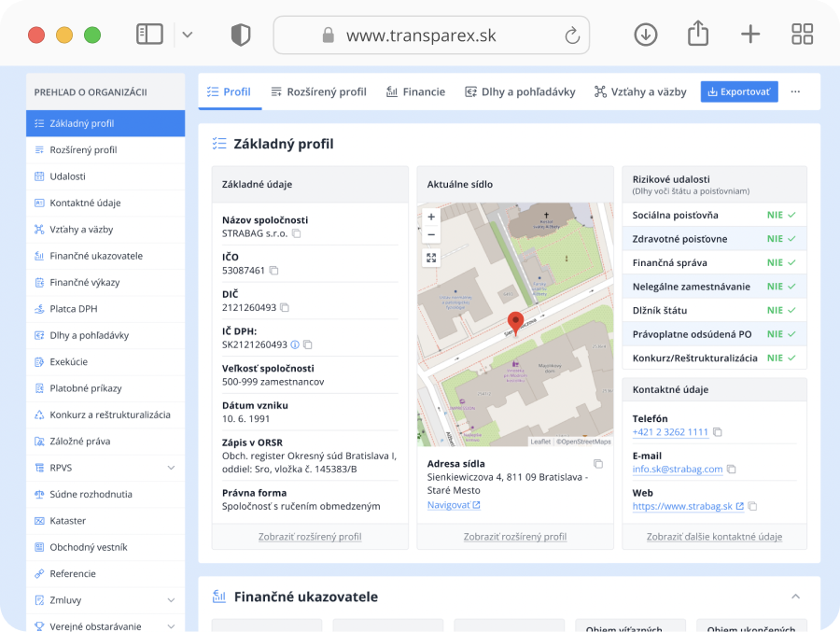Click the shield icon in the browser toolbar

(x=240, y=34)
